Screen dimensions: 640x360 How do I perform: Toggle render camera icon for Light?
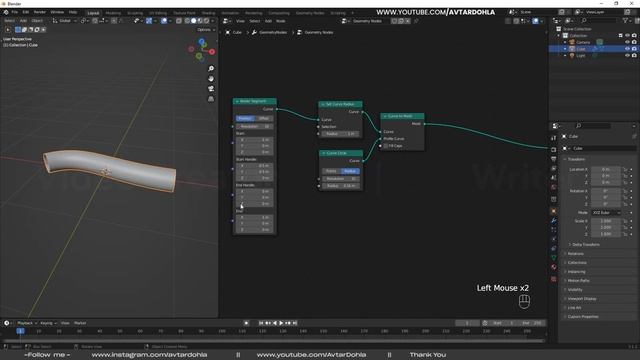(634, 56)
